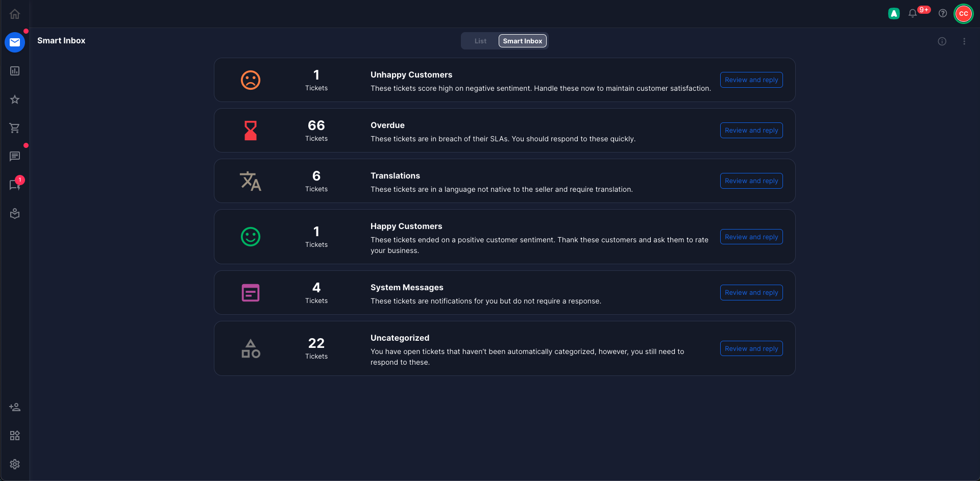Click the green smiley Happy Customers icon
The height and width of the screenshot is (481, 980).
251,237
